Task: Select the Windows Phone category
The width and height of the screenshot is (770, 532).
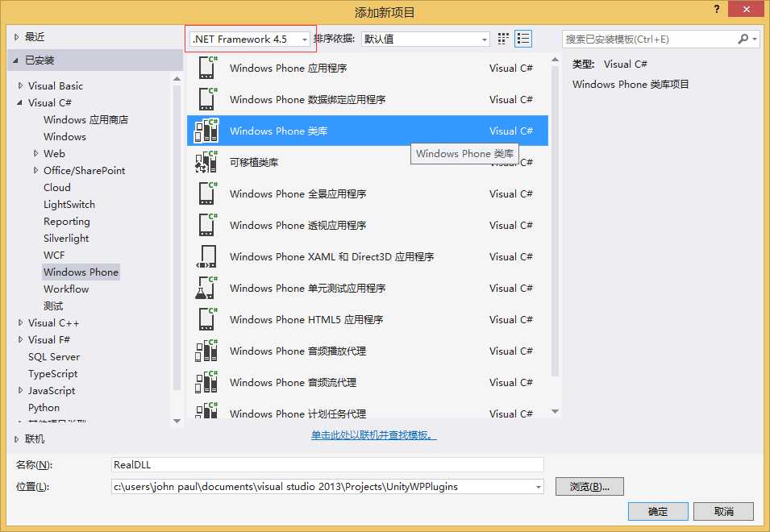Action: (81, 272)
